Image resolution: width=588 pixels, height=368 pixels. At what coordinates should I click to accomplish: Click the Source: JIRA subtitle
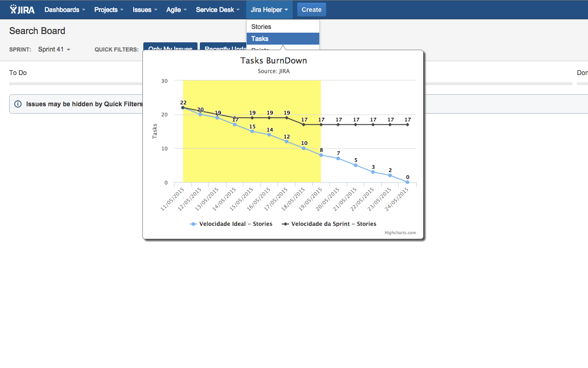coord(274,71)
